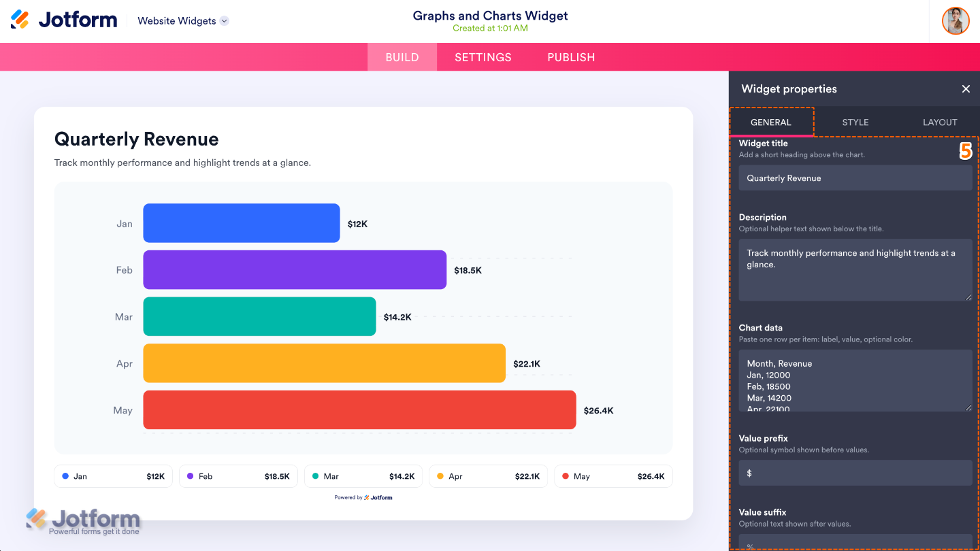Click the Powered by Jotform link
Image resolution: width=980 pixels, height=551 pixels.
coord(363,498)
